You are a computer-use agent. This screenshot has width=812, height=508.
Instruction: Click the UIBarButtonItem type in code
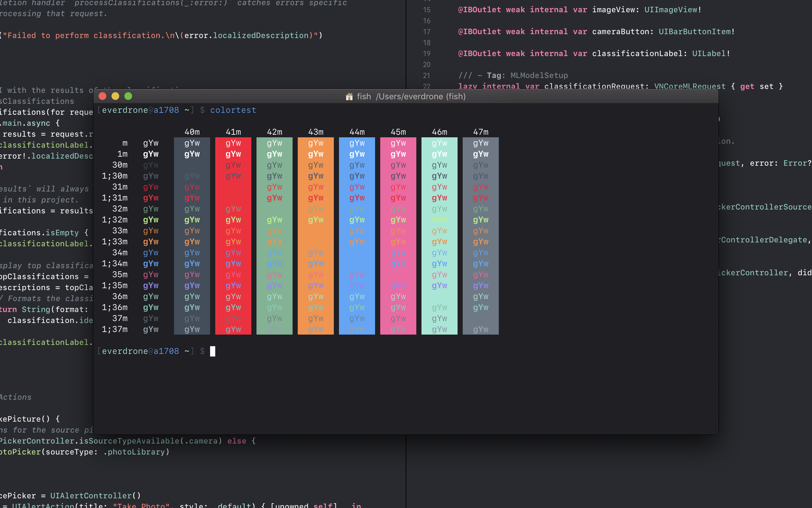click(x=694, y=32)
